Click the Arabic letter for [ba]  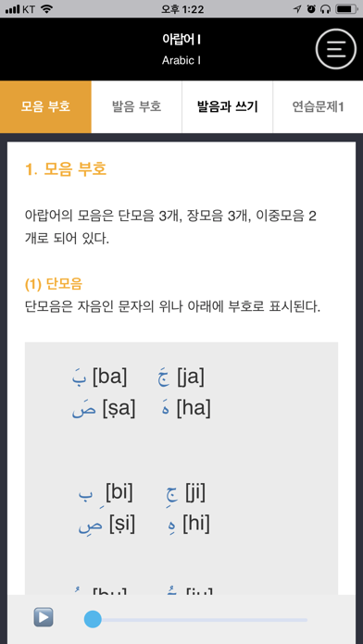(x=79, y=378)
